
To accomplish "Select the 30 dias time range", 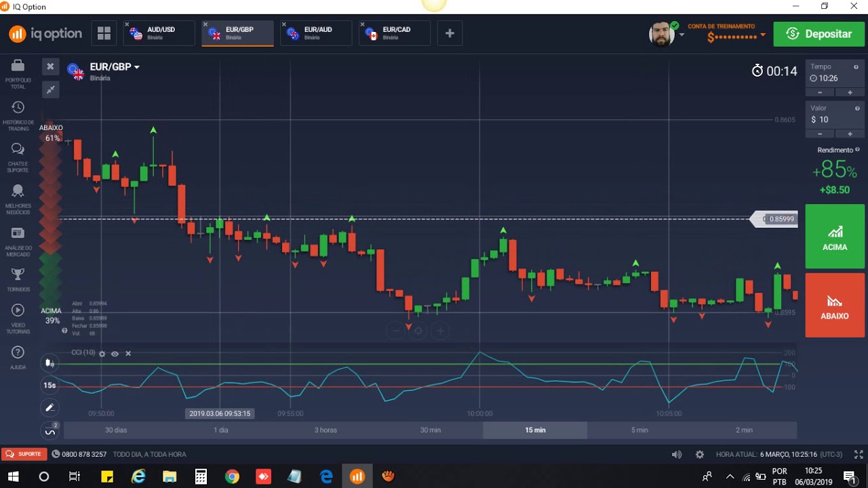I will (116, 430).
